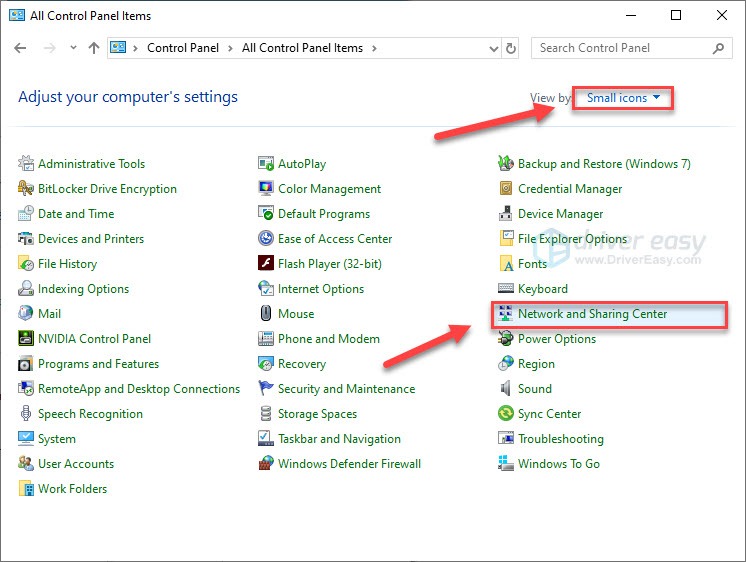The height and width of the screenshot is (562, 746).
Task: Click the BitLocker Drive Encryption icon
Action: point(26,189)
